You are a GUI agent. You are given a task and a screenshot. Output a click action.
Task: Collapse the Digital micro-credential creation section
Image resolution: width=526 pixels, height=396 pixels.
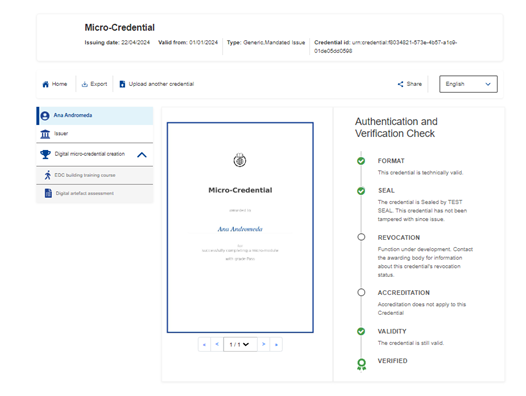point(142,155)
